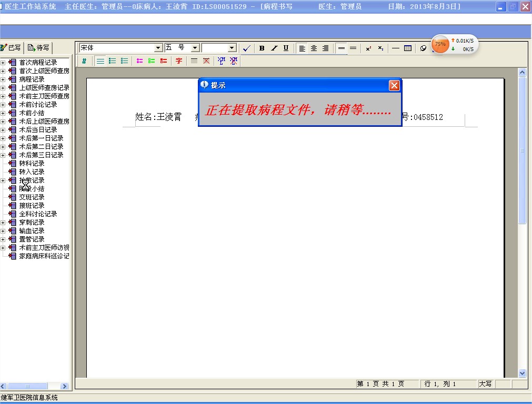Apply superscript formatting

(x=368, y=48)
